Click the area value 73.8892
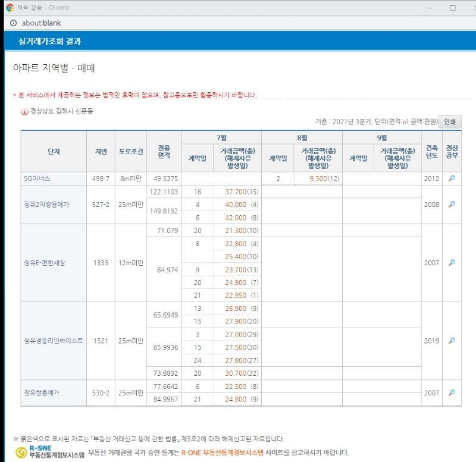Viewport: 476px width, 462px height. tap(165, 373)
